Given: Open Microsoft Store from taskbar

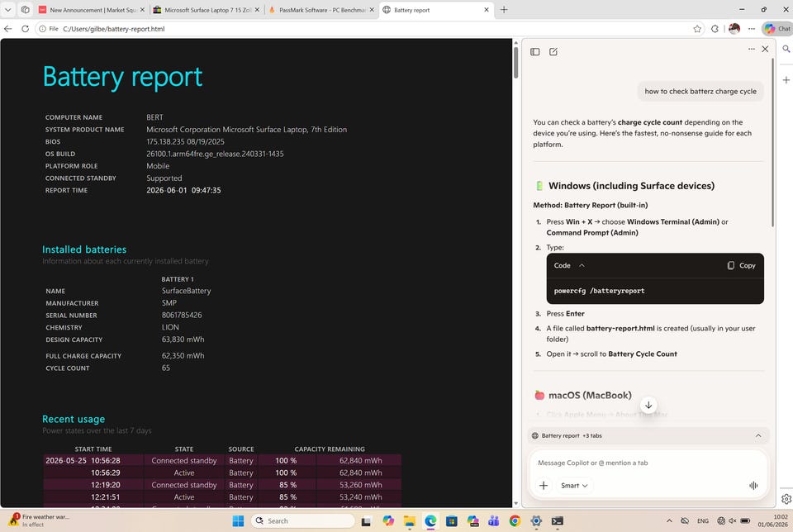Looking at the screenshot, I should [452, 521].
